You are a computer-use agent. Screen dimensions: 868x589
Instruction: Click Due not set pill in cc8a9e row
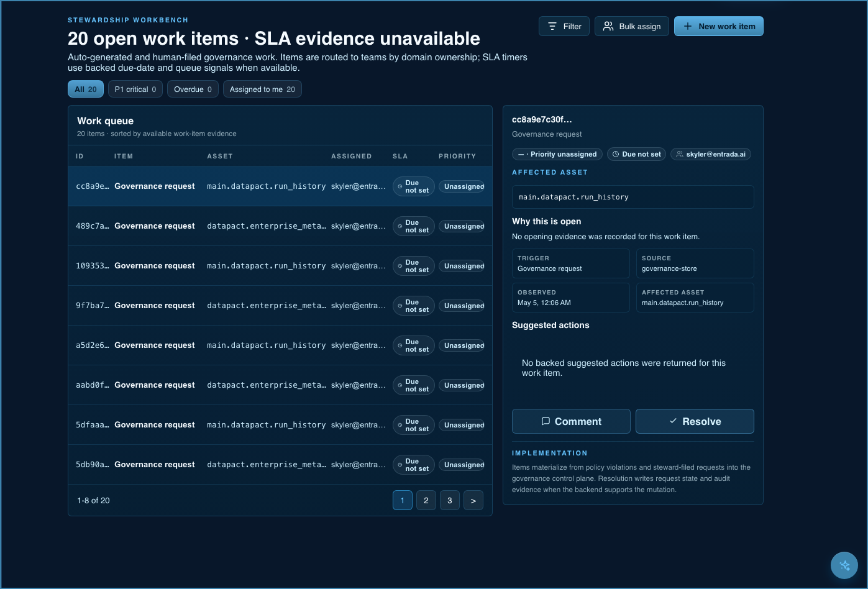point(413,186)
